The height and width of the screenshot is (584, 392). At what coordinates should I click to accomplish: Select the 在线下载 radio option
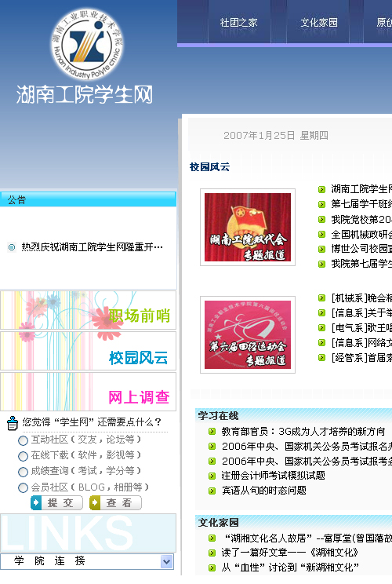click(x=23, y=456)
